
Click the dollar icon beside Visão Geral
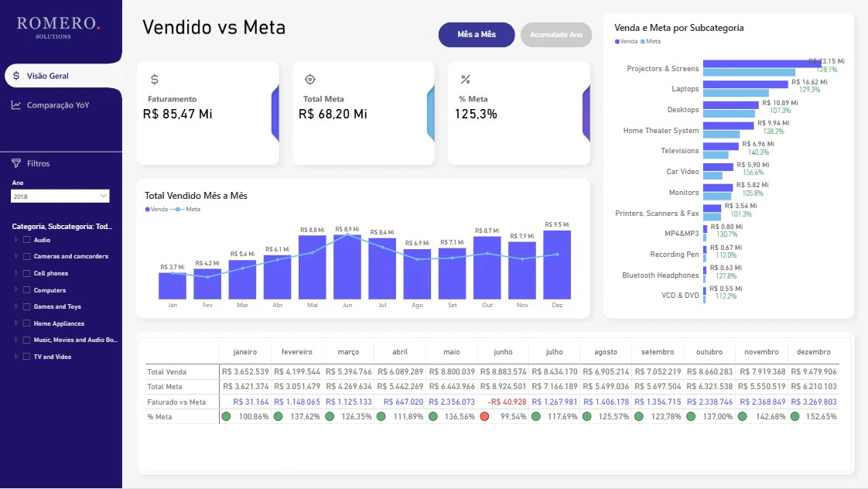pos(16,76)
